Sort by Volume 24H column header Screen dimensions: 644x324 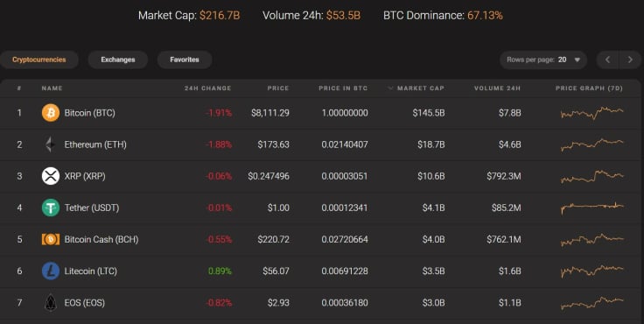click(497, 88)
